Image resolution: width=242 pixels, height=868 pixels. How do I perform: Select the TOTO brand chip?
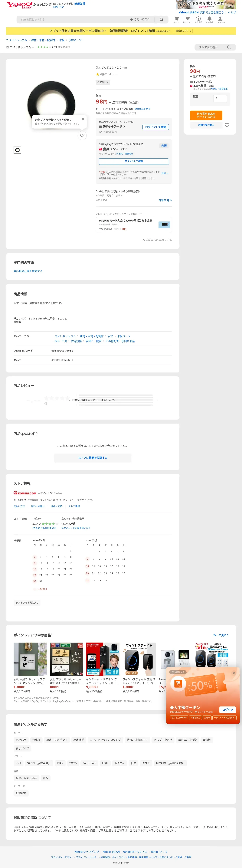[x=73, y=763]
